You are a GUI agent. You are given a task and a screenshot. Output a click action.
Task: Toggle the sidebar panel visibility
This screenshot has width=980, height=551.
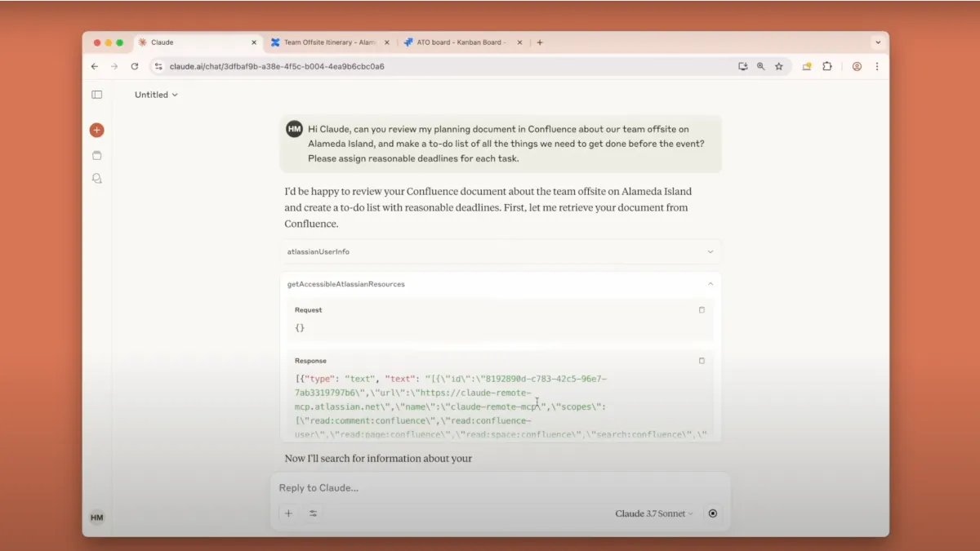click(x=96, y=94)
